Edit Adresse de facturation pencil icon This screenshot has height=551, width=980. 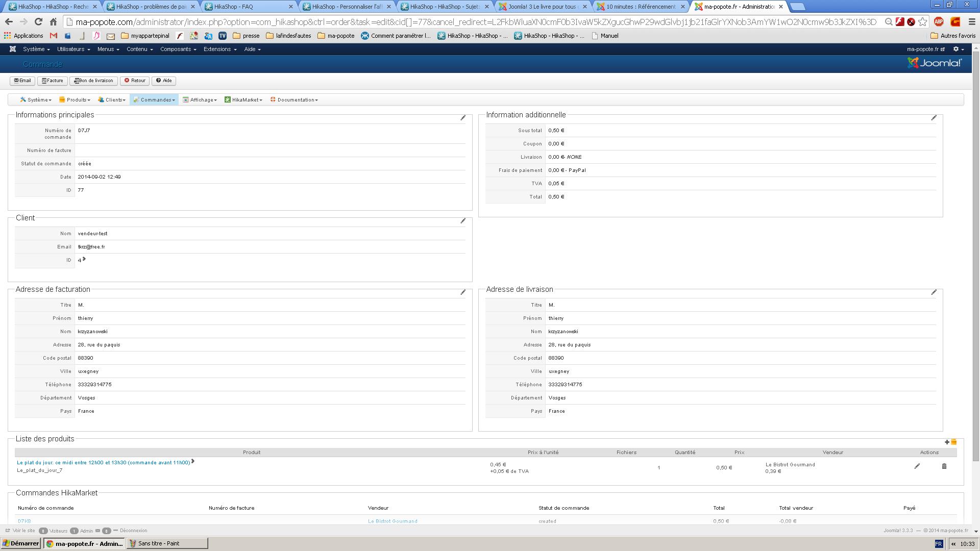pos(463,292)
